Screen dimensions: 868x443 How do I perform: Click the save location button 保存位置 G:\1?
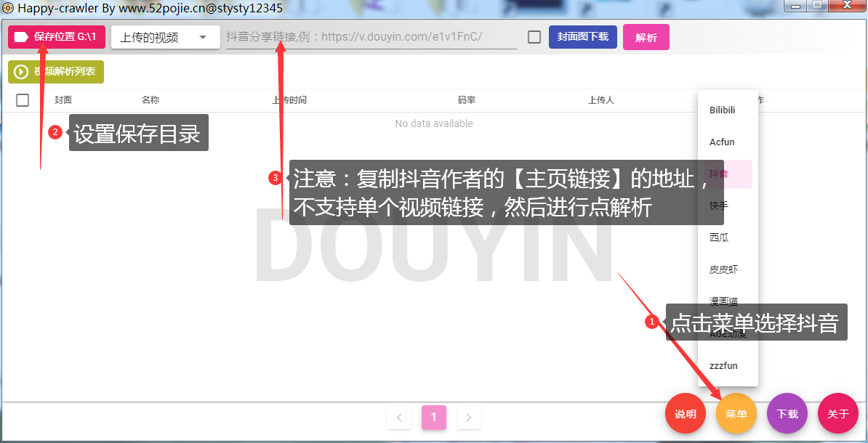click(x=56, y=37)
